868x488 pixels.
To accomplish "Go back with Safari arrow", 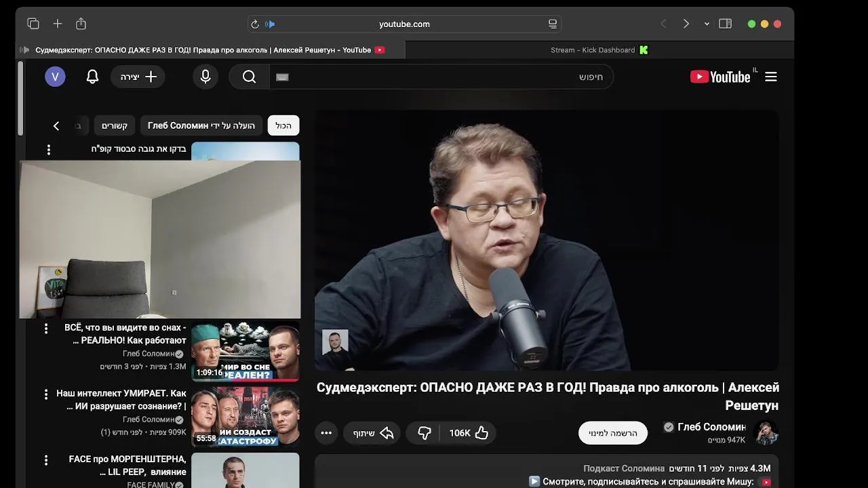I will click(x=664, y=24).
